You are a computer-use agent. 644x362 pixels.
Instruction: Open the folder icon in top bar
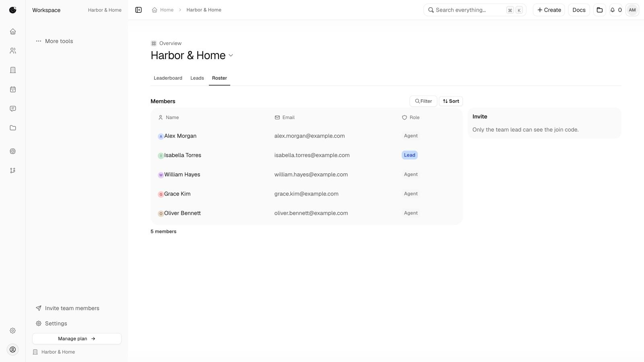pos(600,10)
